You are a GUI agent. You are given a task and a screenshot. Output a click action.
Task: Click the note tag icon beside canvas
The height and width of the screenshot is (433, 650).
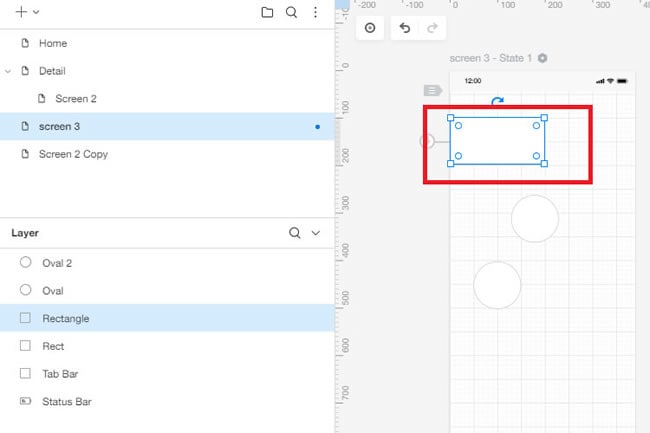point(433,90)
